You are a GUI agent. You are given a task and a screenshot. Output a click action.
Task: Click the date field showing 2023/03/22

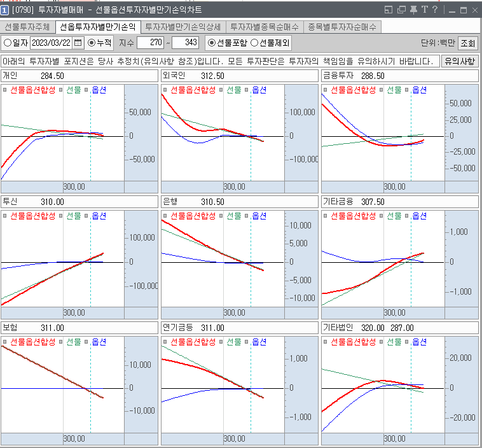coord(51,43)
